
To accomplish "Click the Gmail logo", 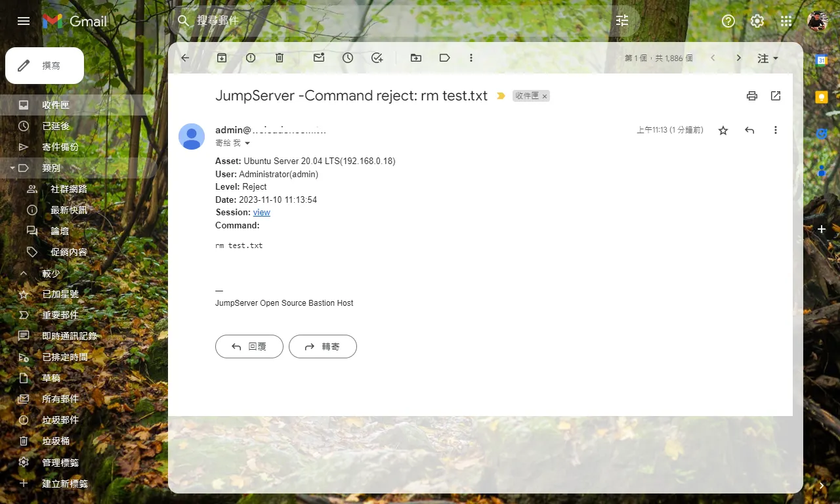I will point(75,21).
